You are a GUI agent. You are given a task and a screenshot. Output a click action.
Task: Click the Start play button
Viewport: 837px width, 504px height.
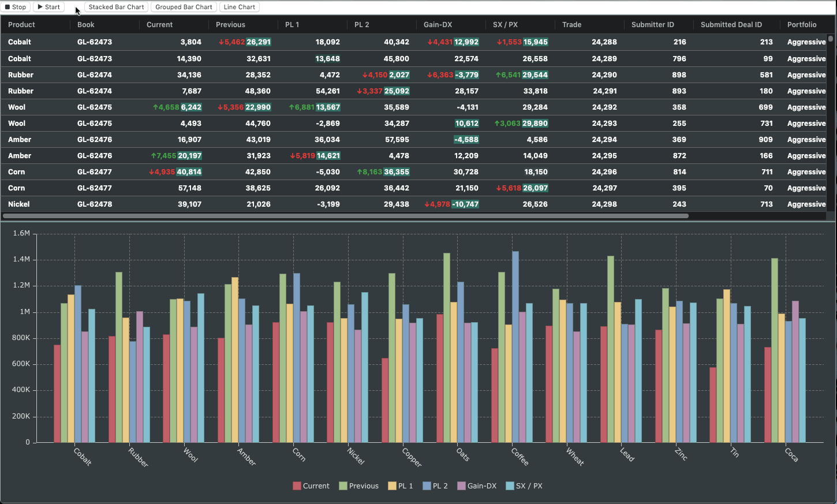[x=48, y=7]
